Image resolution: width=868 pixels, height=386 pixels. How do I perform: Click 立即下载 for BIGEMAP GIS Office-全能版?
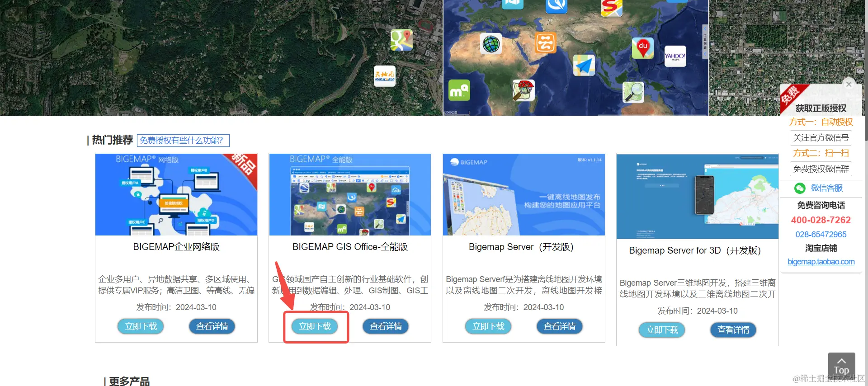tap(315, 326)
